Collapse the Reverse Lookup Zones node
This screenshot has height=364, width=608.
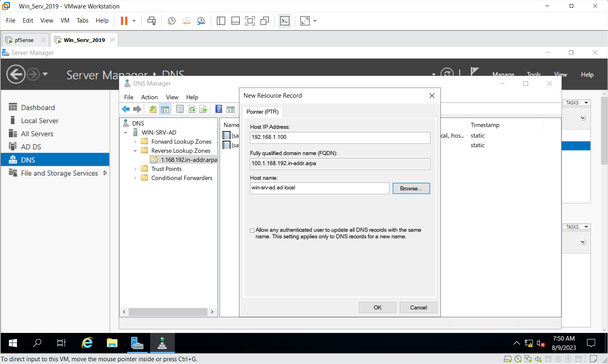(x=135, y=151)
